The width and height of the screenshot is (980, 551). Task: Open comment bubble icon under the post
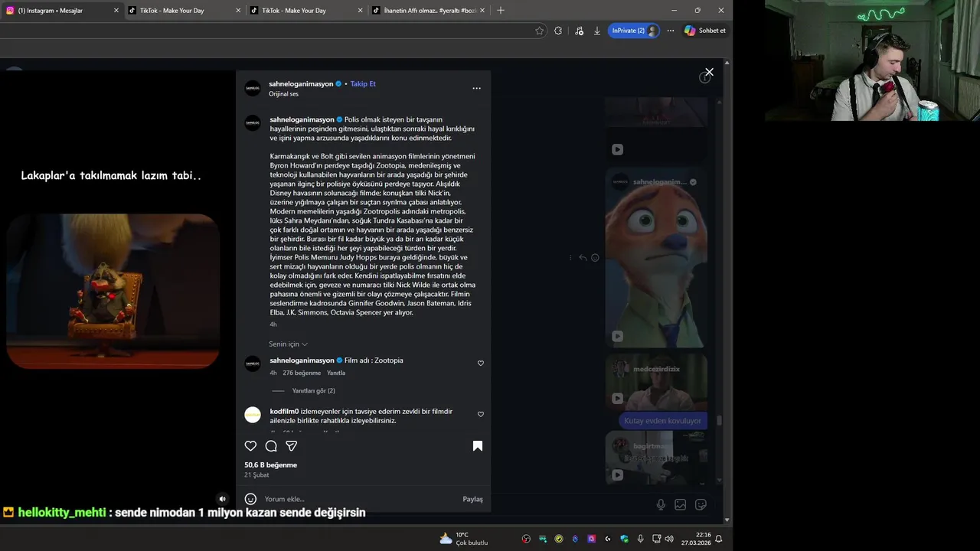271,446
